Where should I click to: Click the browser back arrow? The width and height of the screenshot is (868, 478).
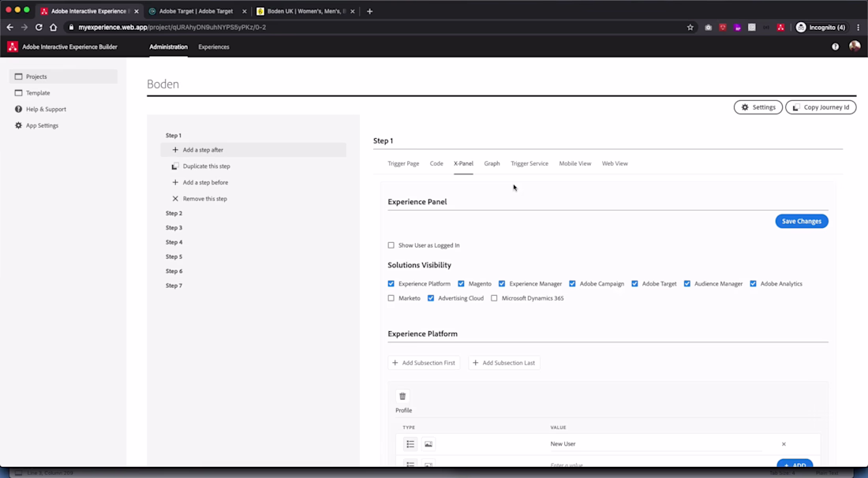click(x=10, y=27)
